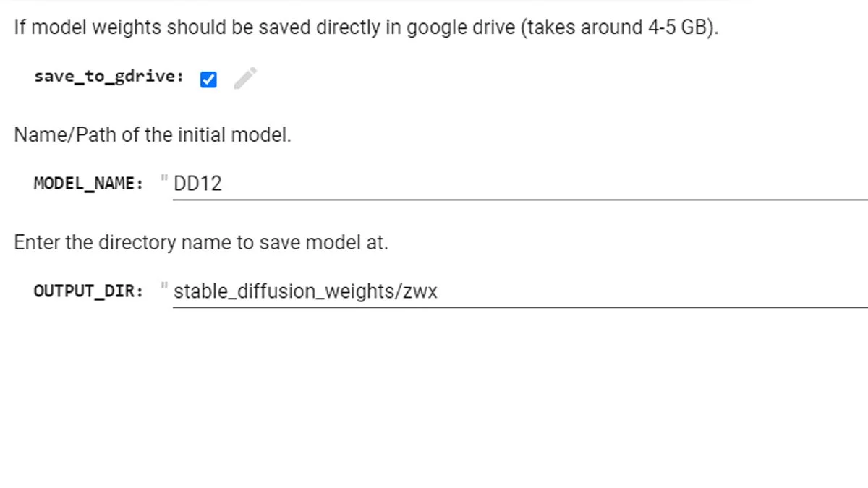Click the '(takes around 4-5 GB)' text
Viewport: 868px width, 488px height.
tap(619, 28)
